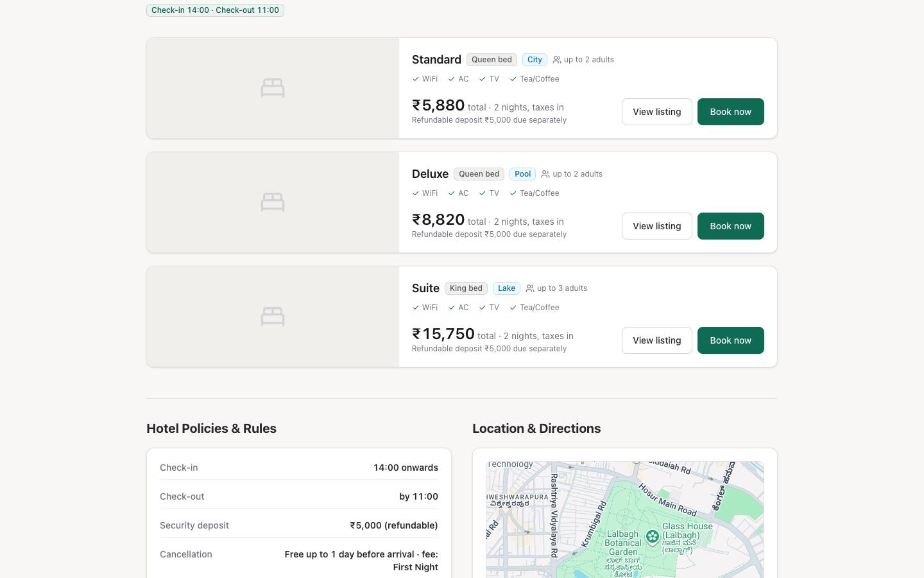Click the Pool view tag on Deluxe
The width and height of the screenshot is (924, 578).
523,174
